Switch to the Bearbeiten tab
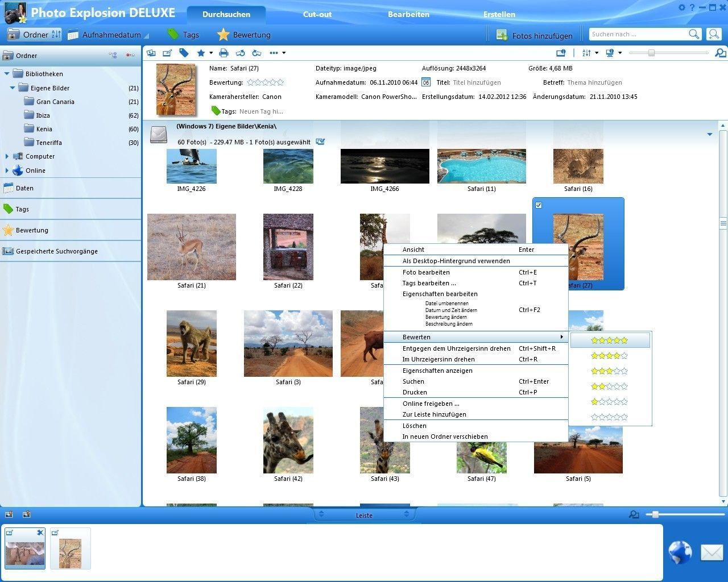The width and height of the screenshot is (728, 582). click(x=408, y=14)
